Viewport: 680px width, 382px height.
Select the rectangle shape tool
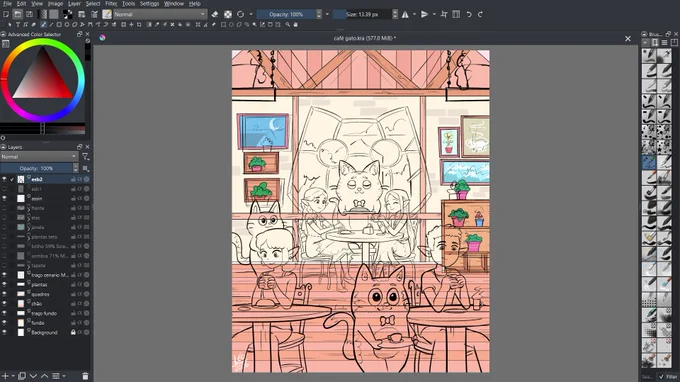59,25
